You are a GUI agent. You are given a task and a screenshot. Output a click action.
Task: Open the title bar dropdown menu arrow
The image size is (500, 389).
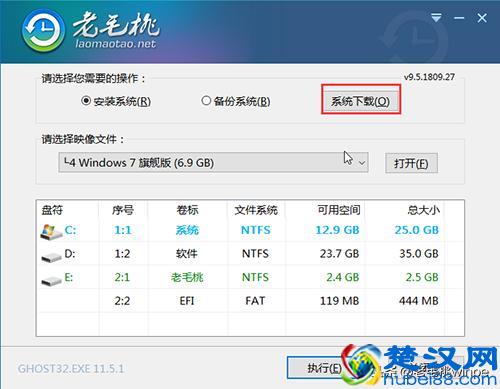point(436,18)
